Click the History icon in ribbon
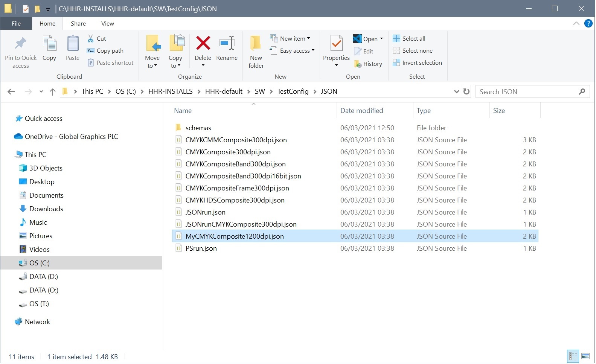Viewport: 596px width, 364px height. click(x=358, y=64)
